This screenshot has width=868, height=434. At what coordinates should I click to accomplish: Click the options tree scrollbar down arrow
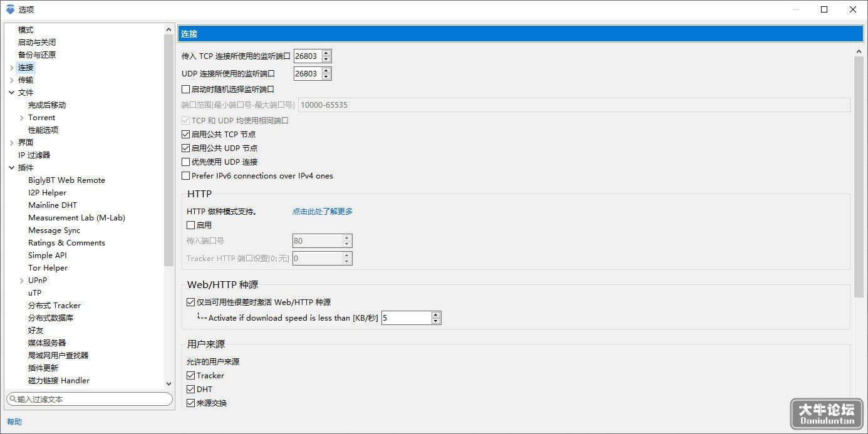pyautogui.click(x=168, y=384)
